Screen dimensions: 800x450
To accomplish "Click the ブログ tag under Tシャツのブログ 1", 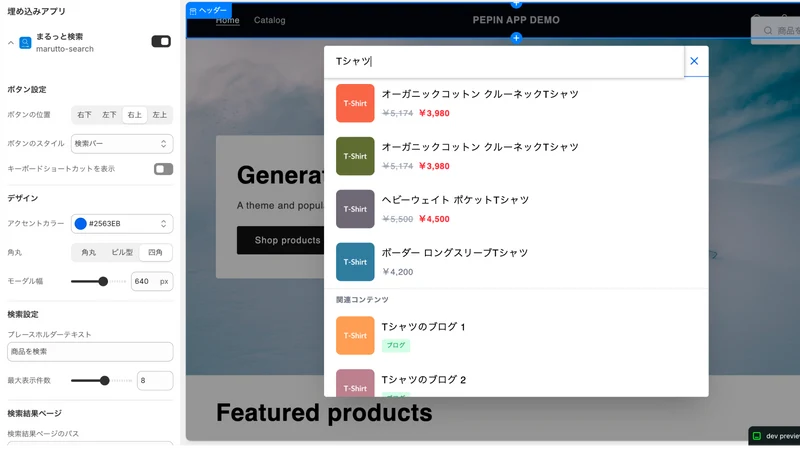I will coord(396,345).
